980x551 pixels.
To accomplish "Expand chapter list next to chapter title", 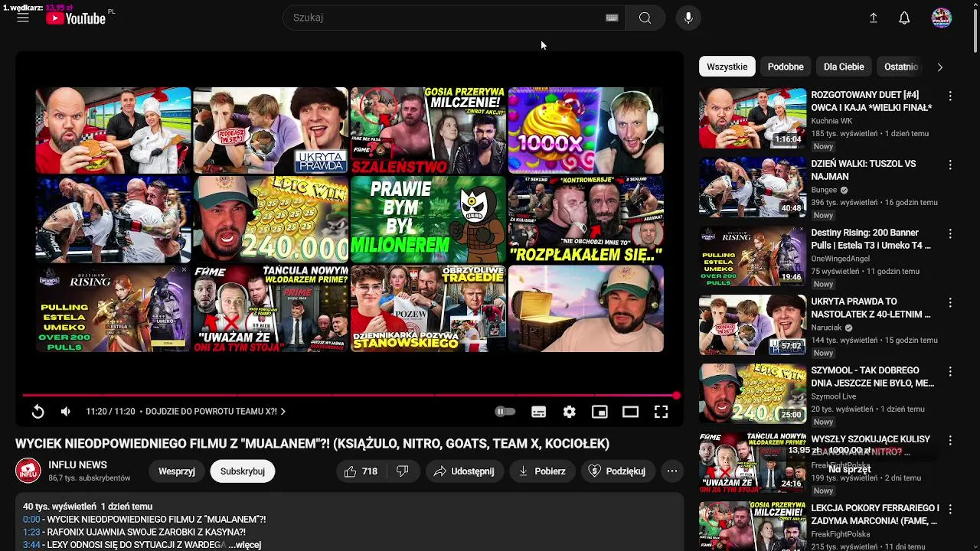I will click(283, 412).
